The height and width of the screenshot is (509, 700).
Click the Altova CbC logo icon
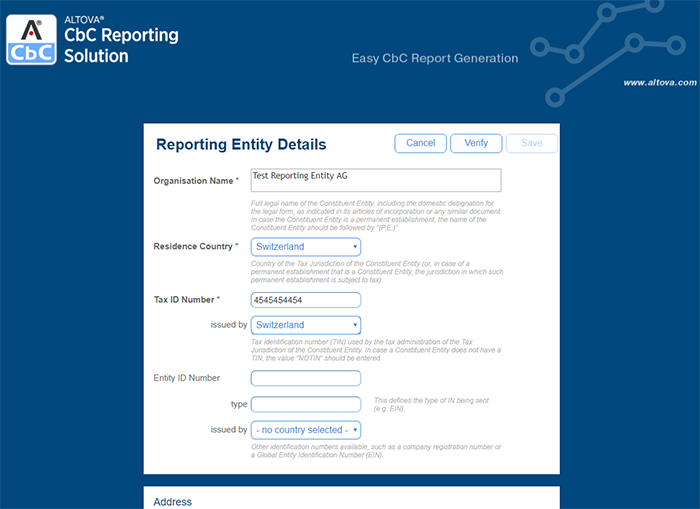coord(31,40)
